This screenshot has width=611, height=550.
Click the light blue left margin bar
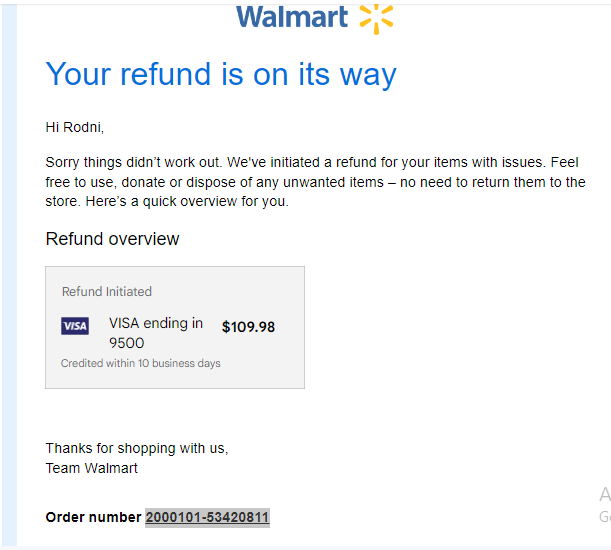click(x=9, y=275)
